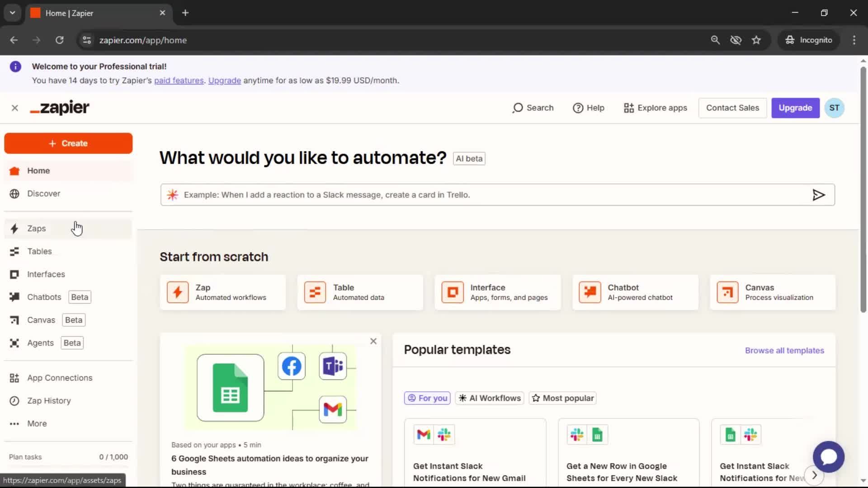The width and height of the screenshot is (868, 488).
Task: Dismiss the Google Sheets article card
Action: click(373, 341)
